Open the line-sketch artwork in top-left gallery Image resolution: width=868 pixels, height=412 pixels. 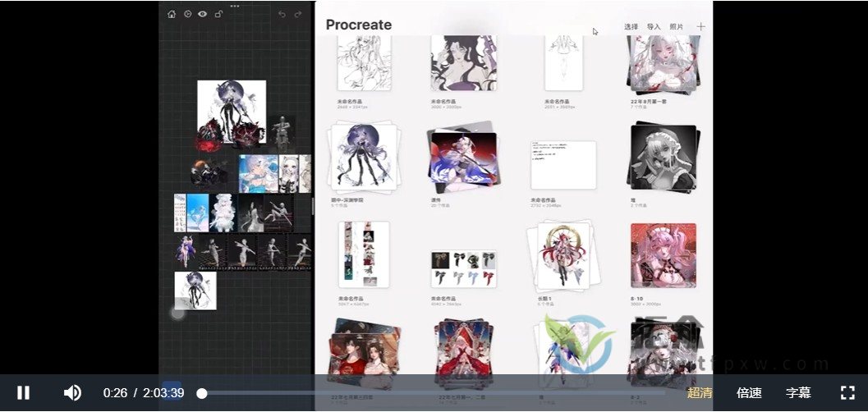pos(365,62)
